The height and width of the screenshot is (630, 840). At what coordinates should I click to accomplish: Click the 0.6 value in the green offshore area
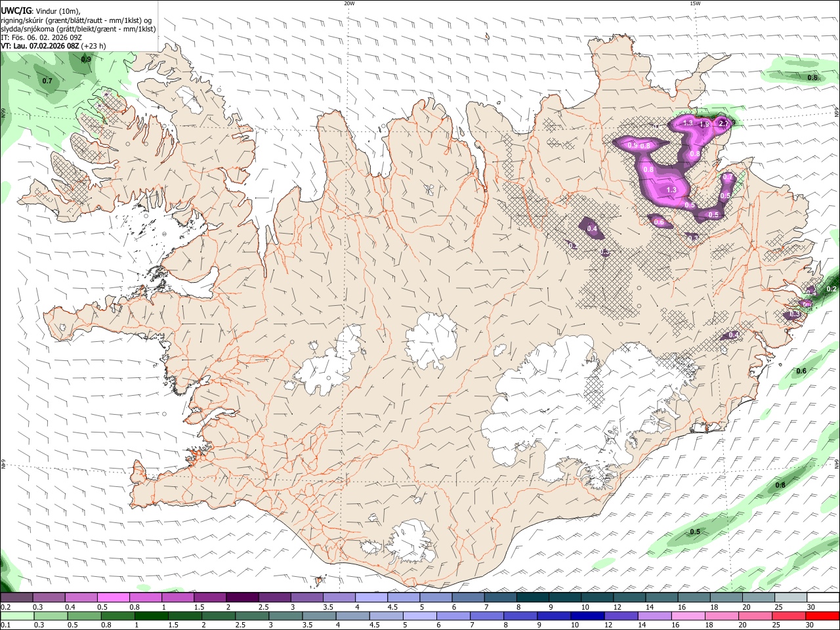801,371
